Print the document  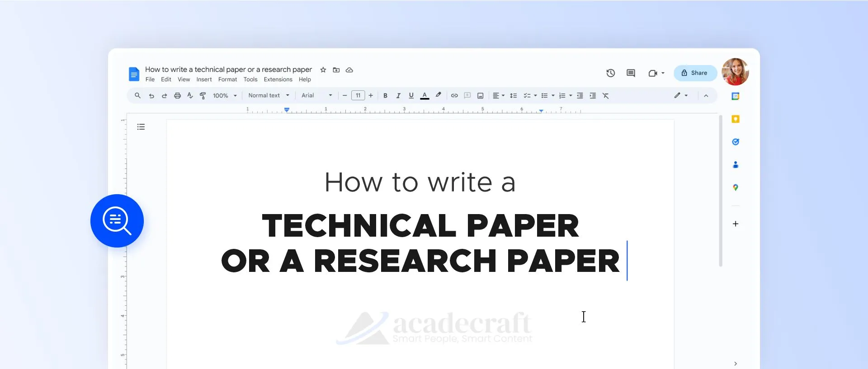click(178, 96)
